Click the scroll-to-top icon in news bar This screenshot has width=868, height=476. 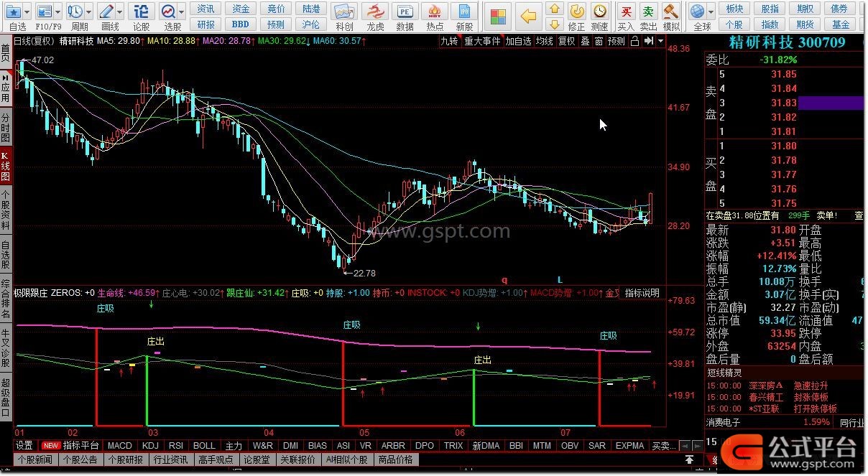[x=689, y=459]
